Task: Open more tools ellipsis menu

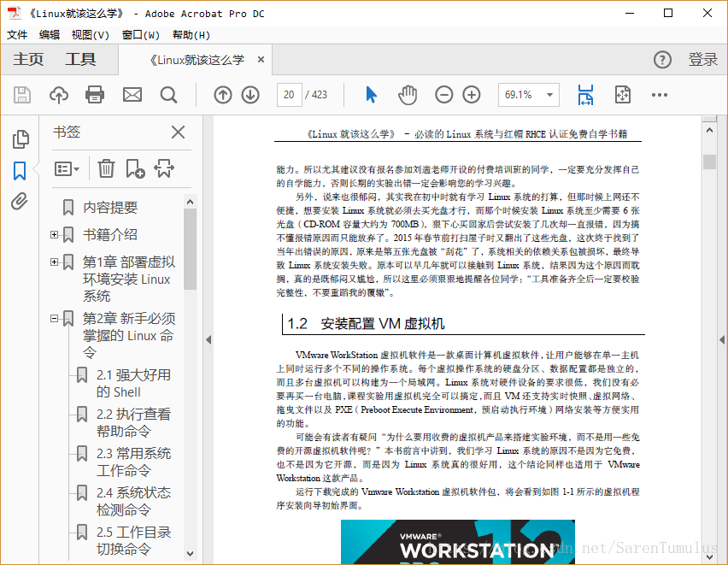Action: click(x=660, y=95)
